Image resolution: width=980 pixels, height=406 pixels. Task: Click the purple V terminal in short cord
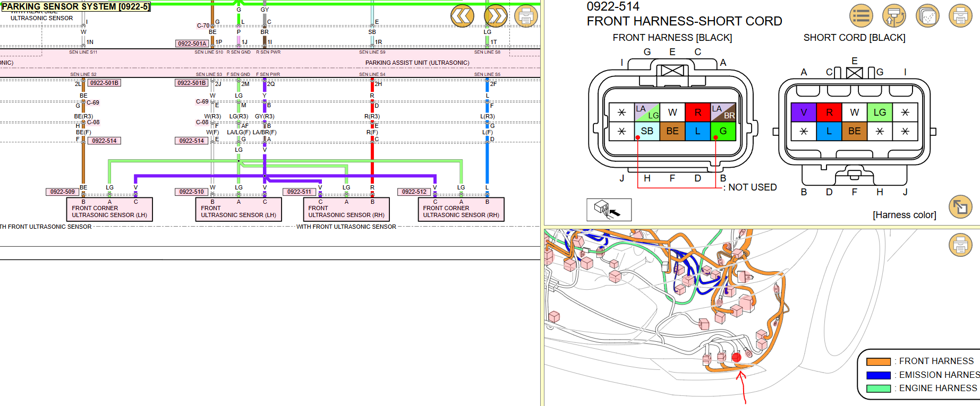804,113
